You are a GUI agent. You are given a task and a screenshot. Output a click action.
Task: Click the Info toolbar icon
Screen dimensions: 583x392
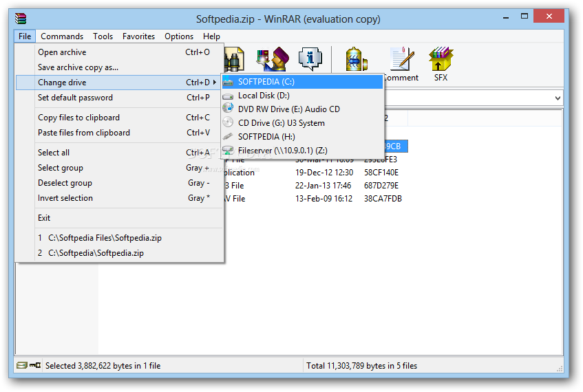tap(310, 58)
